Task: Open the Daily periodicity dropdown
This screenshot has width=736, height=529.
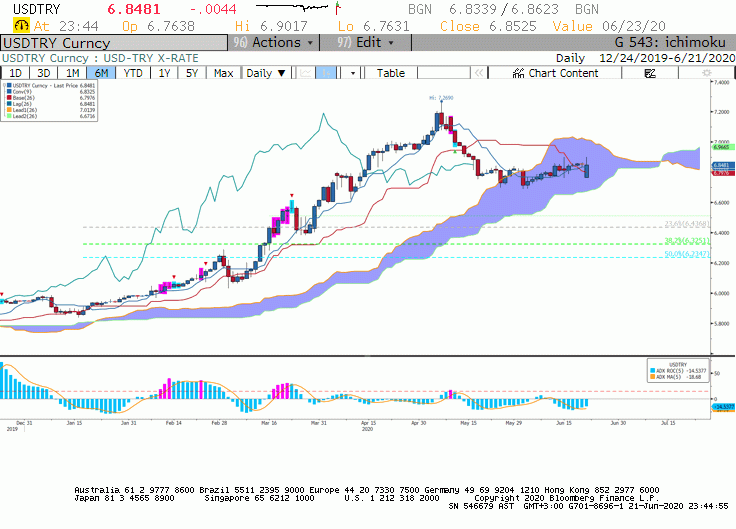Action: (266, 73)
